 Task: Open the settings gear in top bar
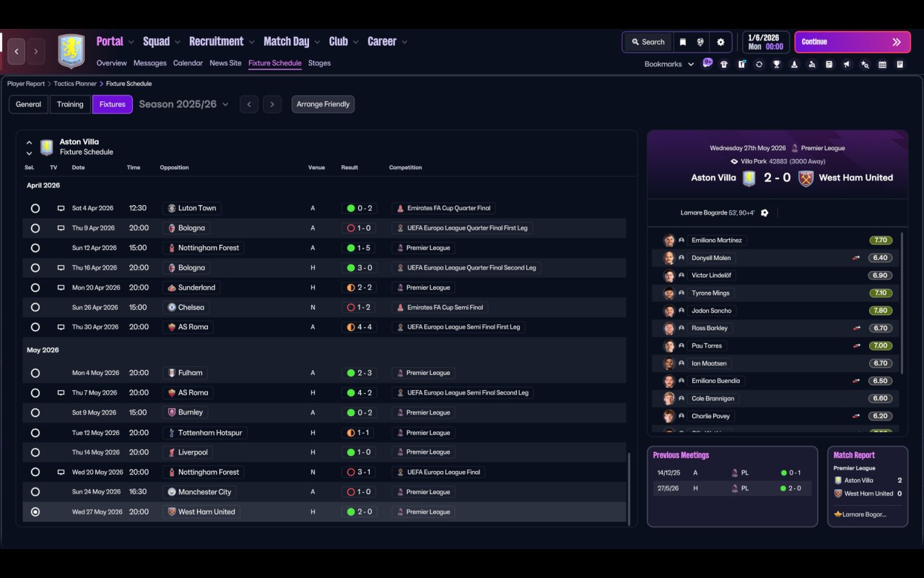coord(720,42)
